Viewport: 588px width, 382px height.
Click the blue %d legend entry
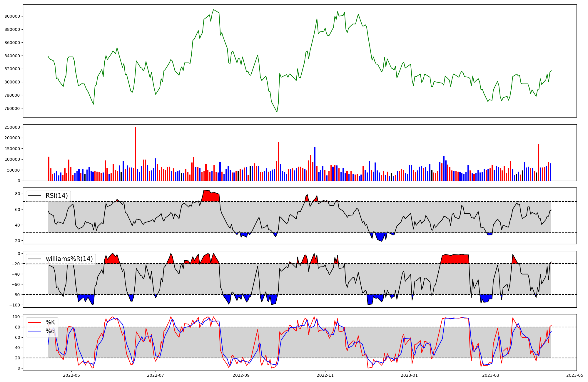50,331
